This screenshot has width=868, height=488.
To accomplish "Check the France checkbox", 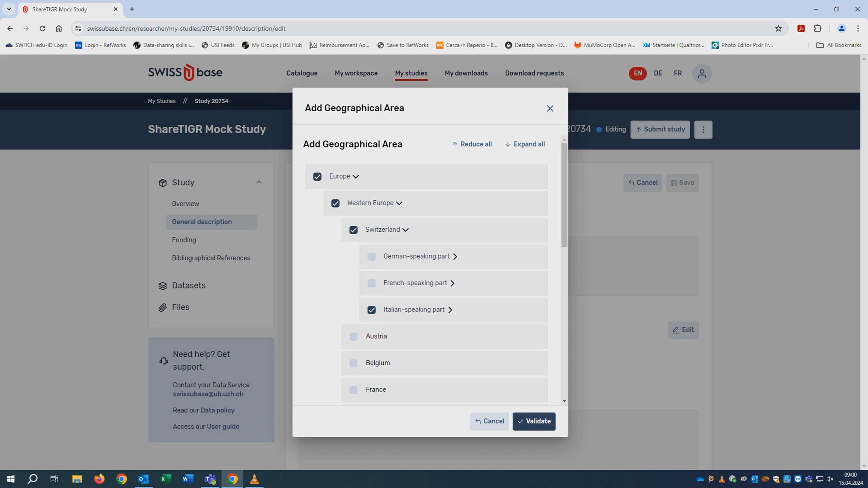I will tap(353, 390).
